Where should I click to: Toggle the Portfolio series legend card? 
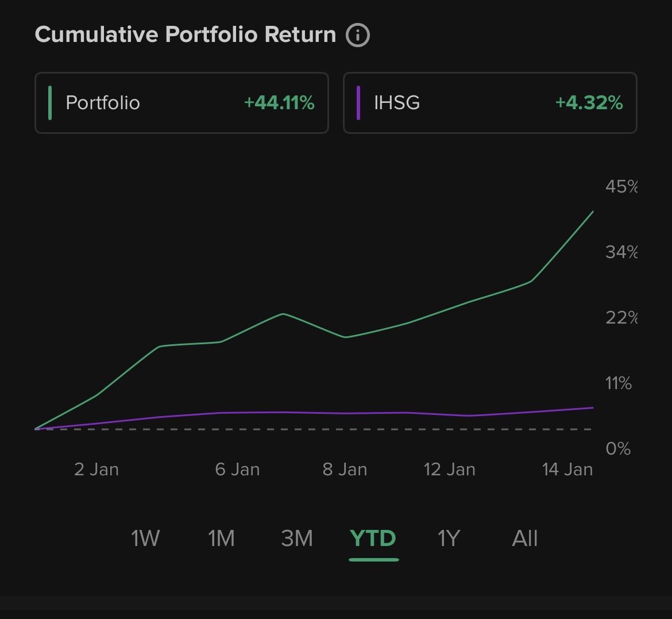click(x=181, y=103)
